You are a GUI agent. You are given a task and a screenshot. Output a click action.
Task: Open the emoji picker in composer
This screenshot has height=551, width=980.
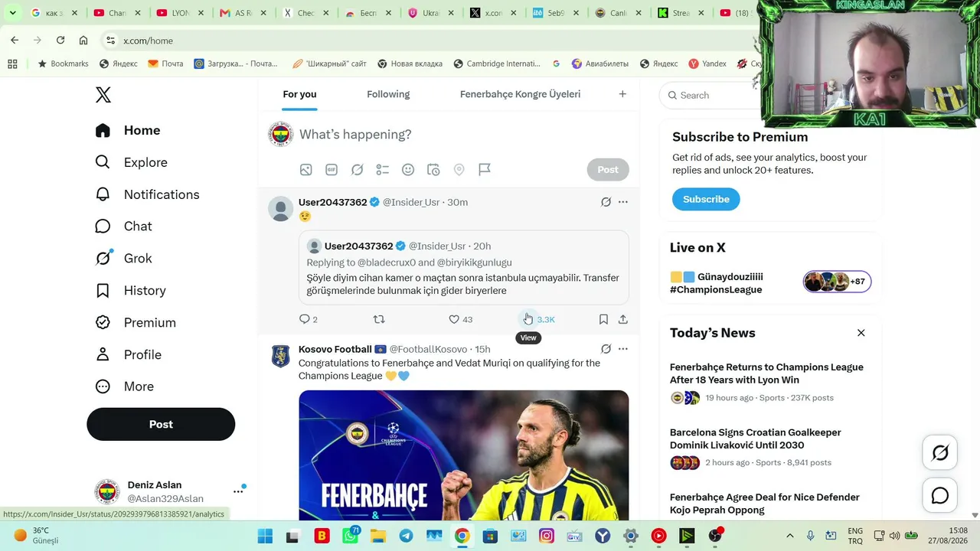click(x=408, y=170)
